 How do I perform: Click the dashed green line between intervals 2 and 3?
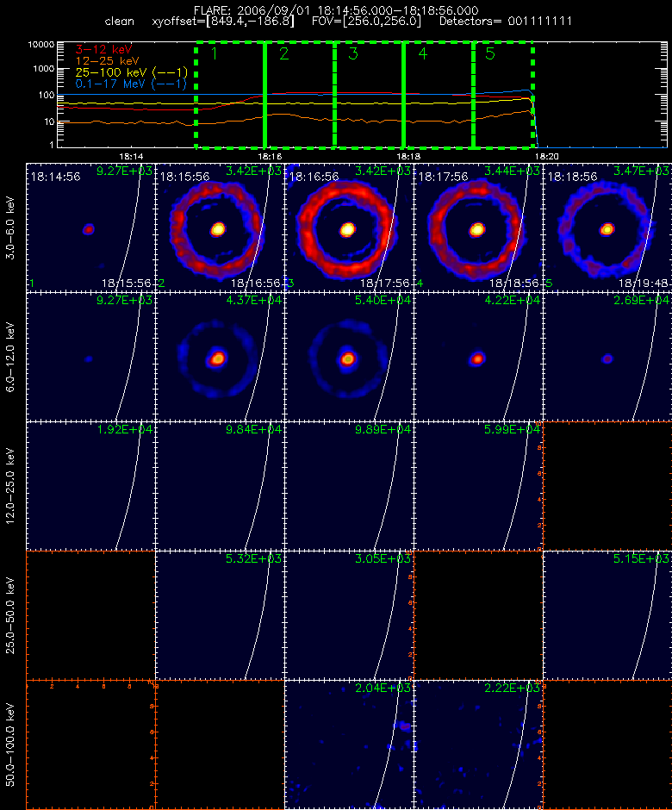tap(335, 95)
